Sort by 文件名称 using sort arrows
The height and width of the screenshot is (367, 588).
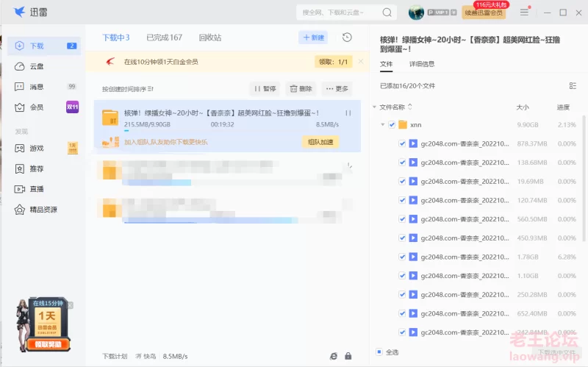[x=410, y=107]
